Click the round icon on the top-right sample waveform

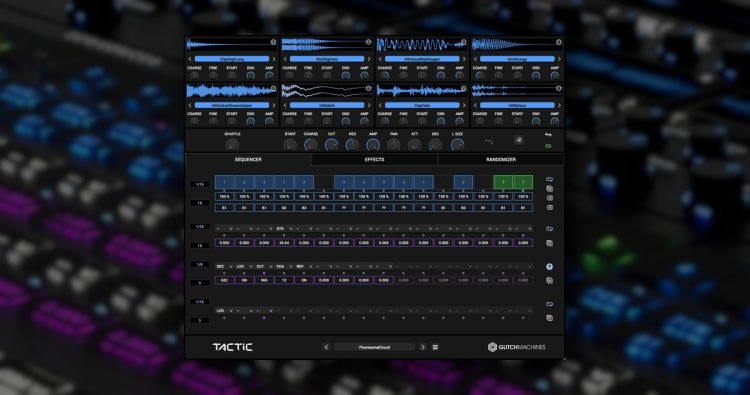[x=559, y=42]
